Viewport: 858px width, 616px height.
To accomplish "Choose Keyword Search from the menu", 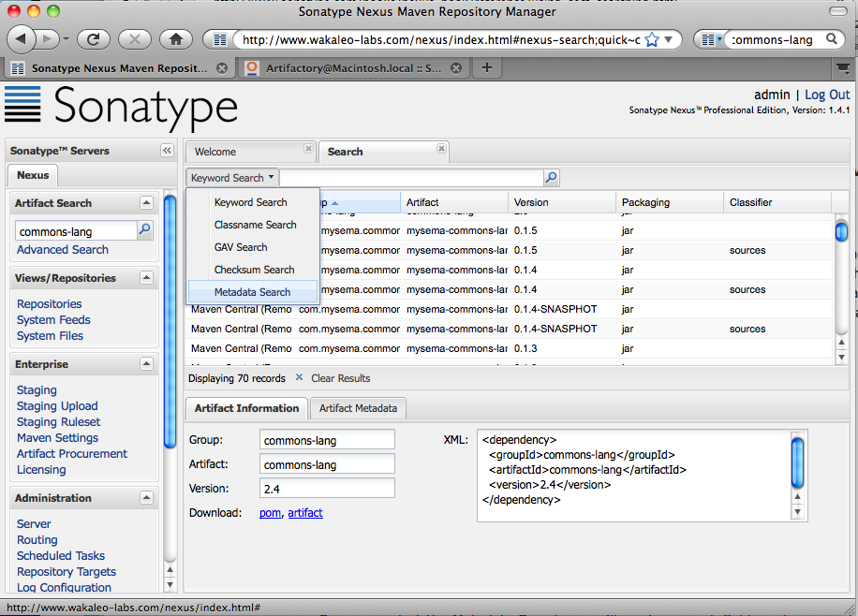I will click(x=251, y=202).
